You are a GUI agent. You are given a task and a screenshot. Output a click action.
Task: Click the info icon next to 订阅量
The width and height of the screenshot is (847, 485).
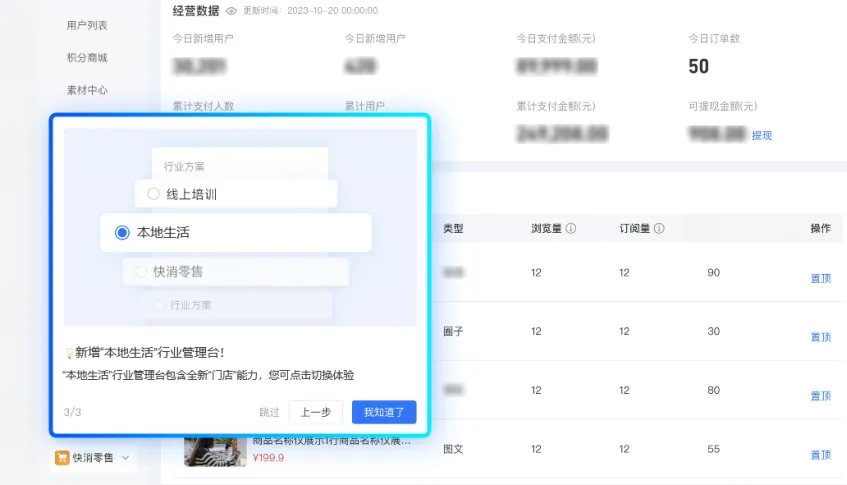[659, 228]
